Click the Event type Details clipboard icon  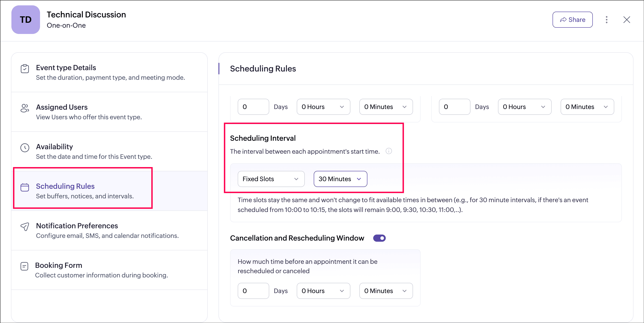[25, 68]
